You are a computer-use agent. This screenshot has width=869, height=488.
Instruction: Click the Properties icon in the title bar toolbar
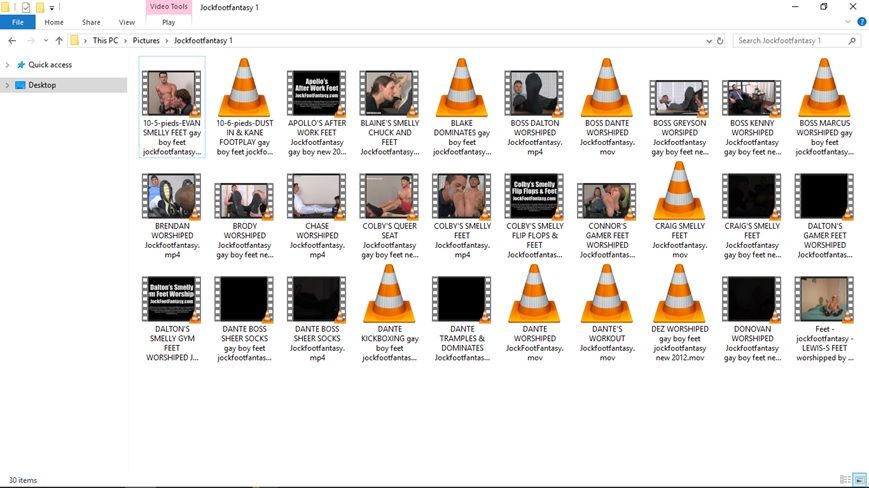(x=25, y=7)
